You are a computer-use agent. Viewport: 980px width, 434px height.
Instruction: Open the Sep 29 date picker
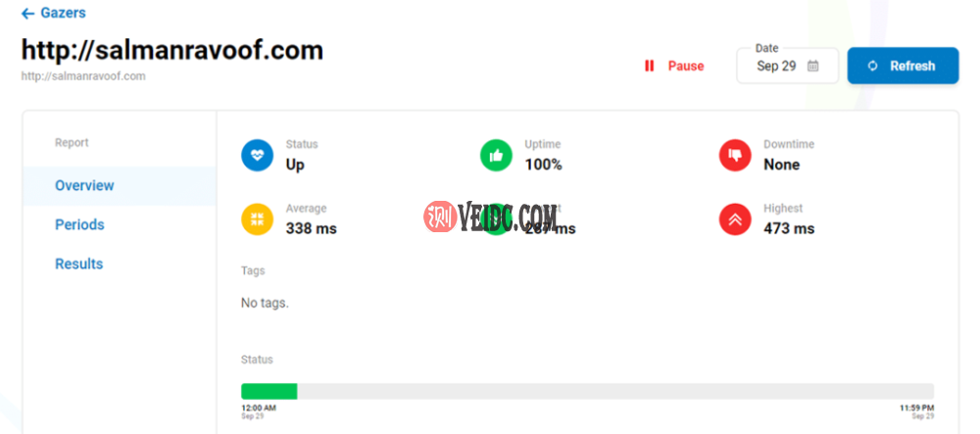click(788, 66)
